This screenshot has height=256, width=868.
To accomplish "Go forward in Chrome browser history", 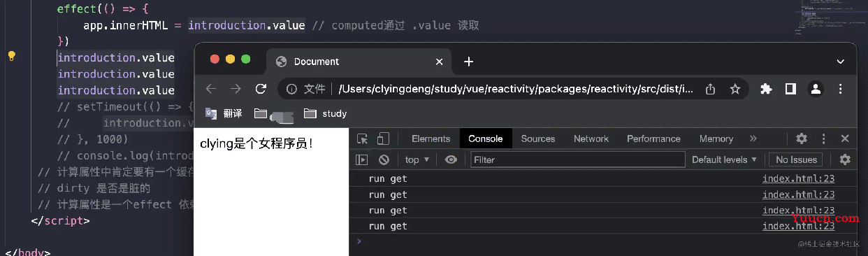I will pos(236,89).
